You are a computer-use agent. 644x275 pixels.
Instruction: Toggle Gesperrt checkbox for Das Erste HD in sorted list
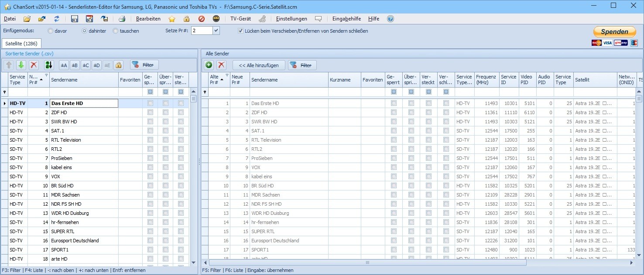click(x=150, y=103)
